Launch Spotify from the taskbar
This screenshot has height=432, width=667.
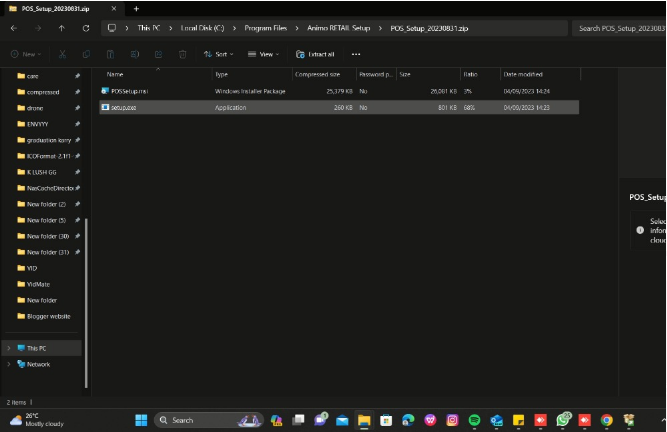(x=474, y=420)
